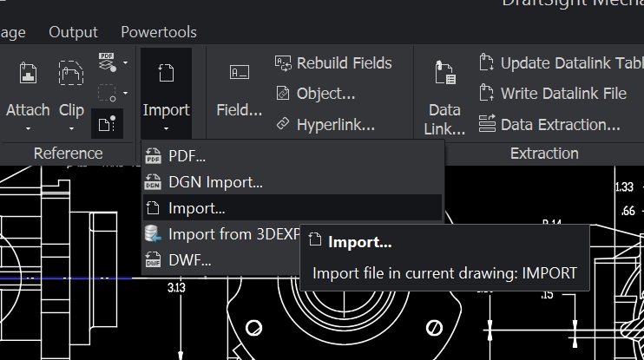Viewport: 644px width, 360px height.
Task: Click the Write Datalink File label
Action: click(563, 94)
